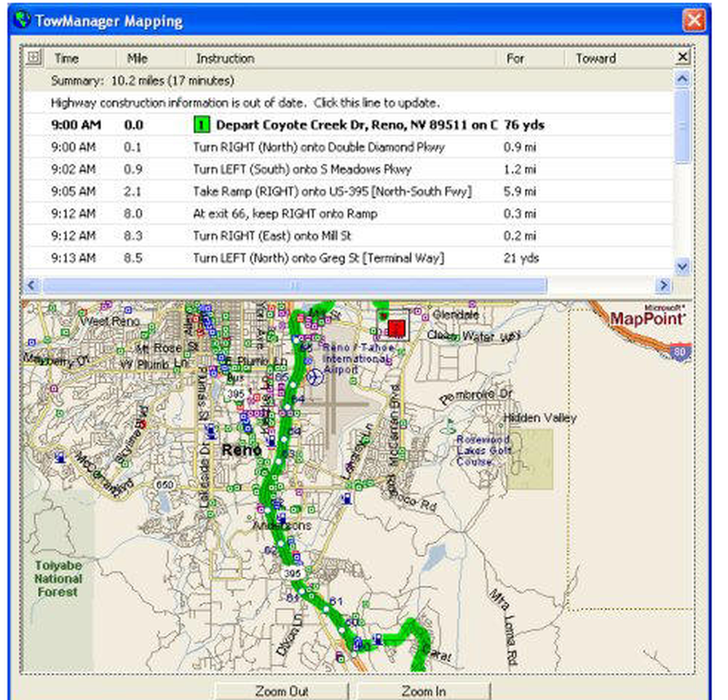Select the Time column header
This screenshot has width=728, height=700.
[66, 59]
